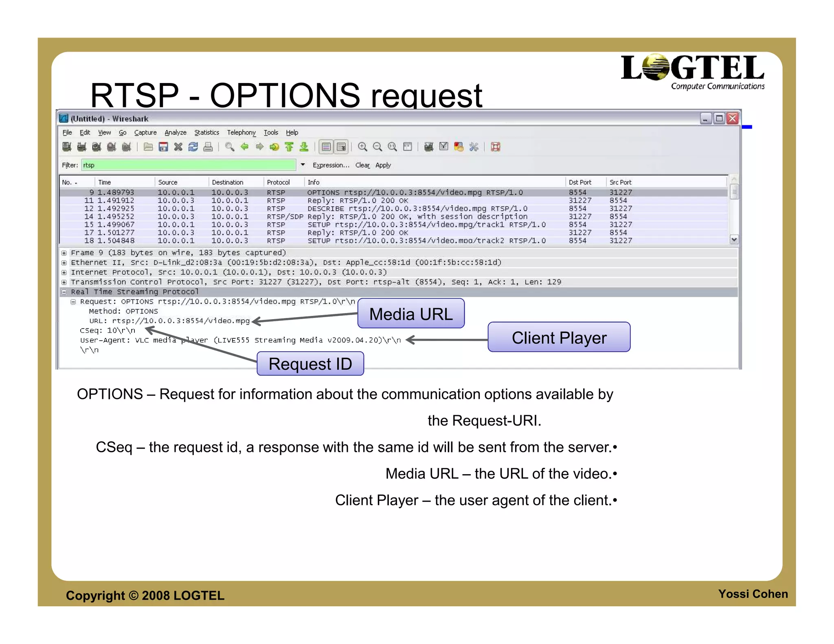Apply the display filter
Image resolution: width=834 pixels, height=644 pixels.
tap(383, 165)
